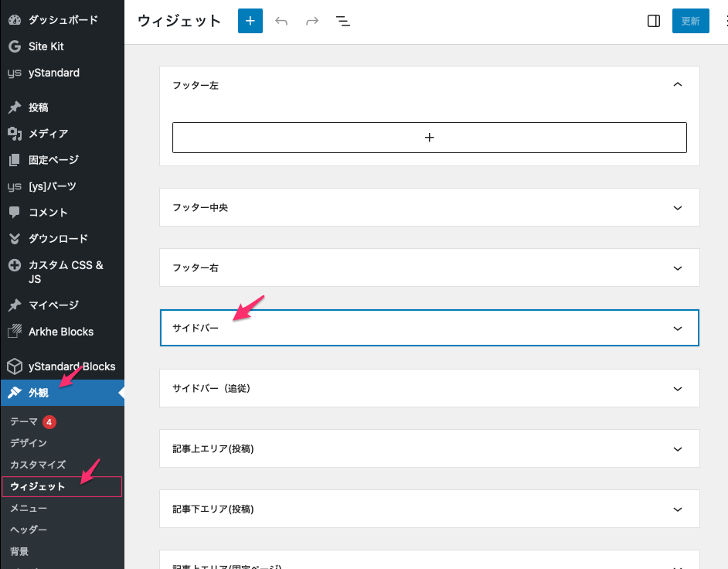Screen dimensions: 728x569
Task: Expand the 記事上エリア(投稿) widget area
Action: coord(678,449)
